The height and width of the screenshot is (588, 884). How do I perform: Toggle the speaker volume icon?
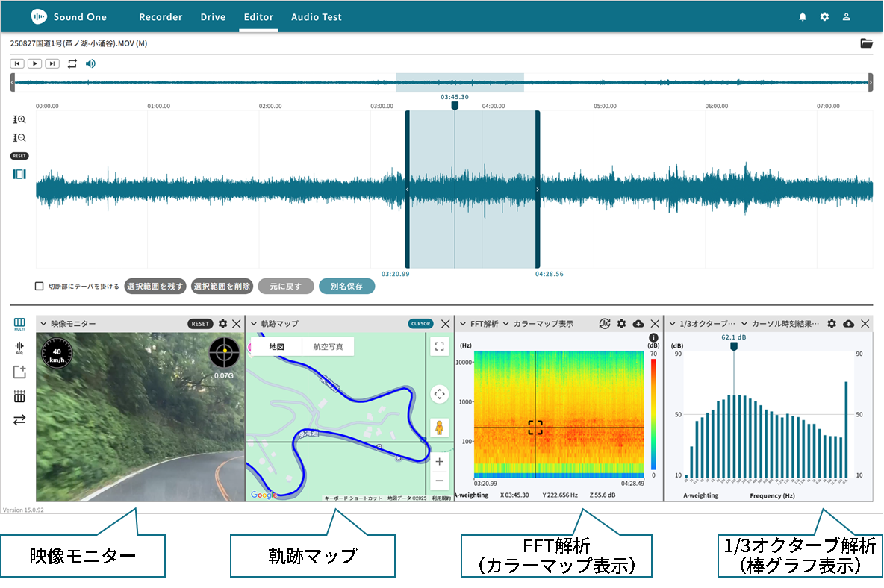(90, 63)
